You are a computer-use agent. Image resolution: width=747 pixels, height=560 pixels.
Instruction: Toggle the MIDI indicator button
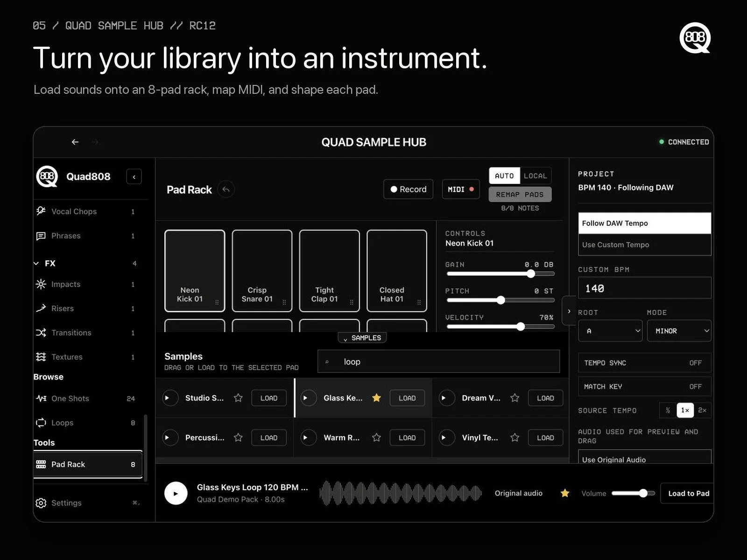461,189
